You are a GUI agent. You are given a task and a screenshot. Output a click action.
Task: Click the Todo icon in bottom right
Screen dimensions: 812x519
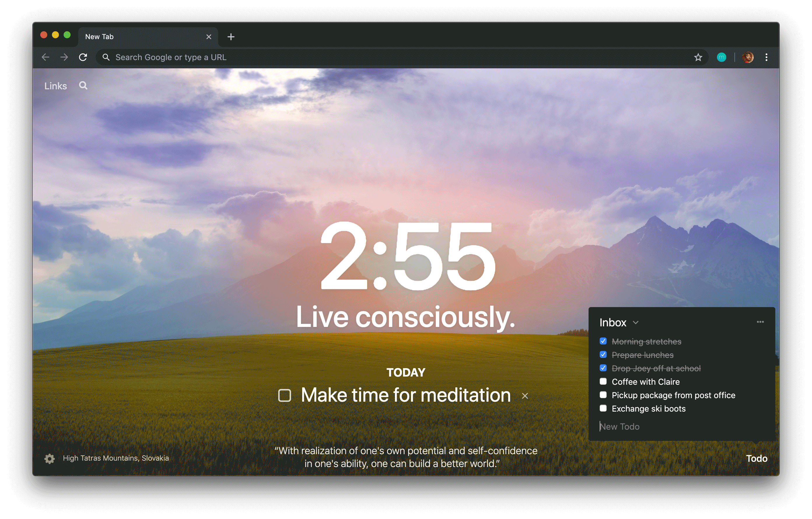(756, 457)
